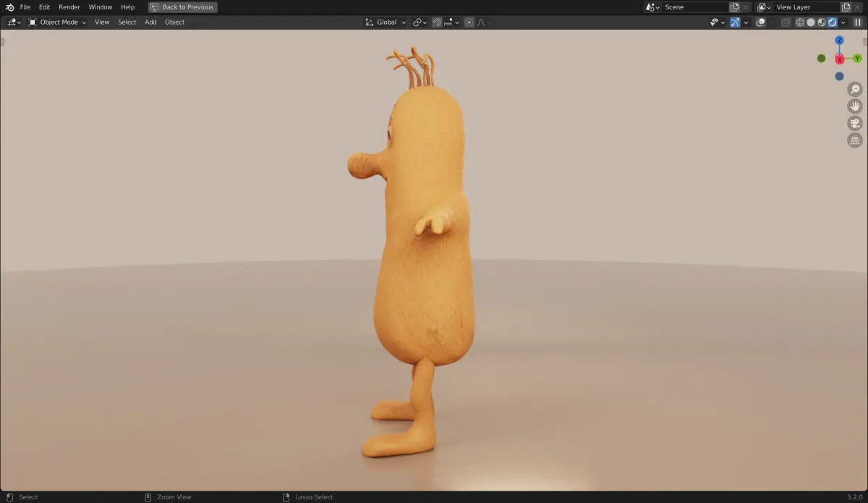This screenshot has width=868, height=503.
Task: Open the Window menu
Action: pyautogui.click(x=101, y=7)
